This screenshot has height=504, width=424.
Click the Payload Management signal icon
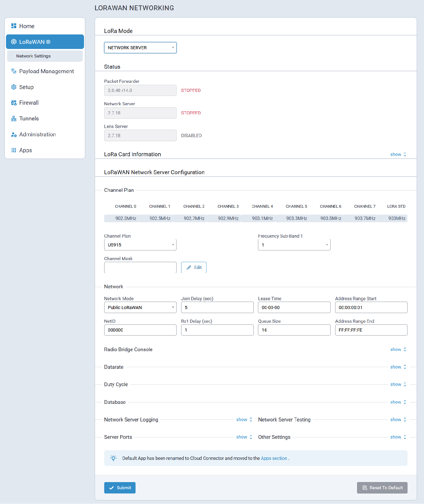[14, 71]
